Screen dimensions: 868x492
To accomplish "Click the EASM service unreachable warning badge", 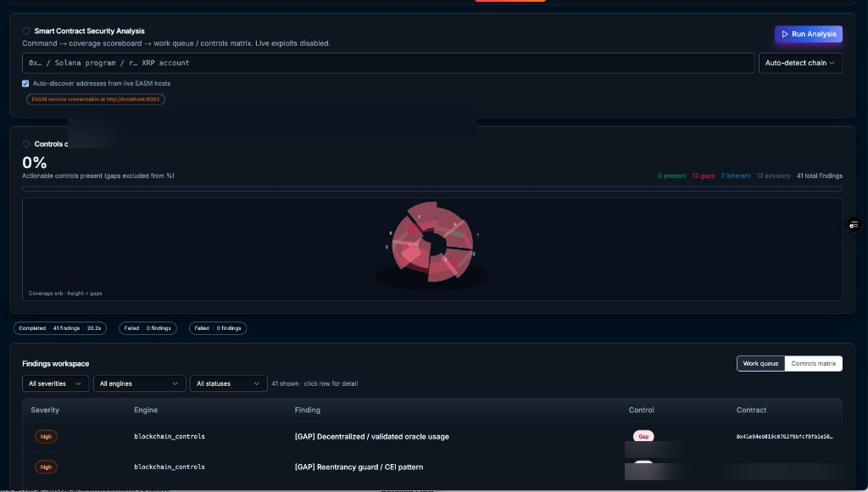I will tap(96, 99).
